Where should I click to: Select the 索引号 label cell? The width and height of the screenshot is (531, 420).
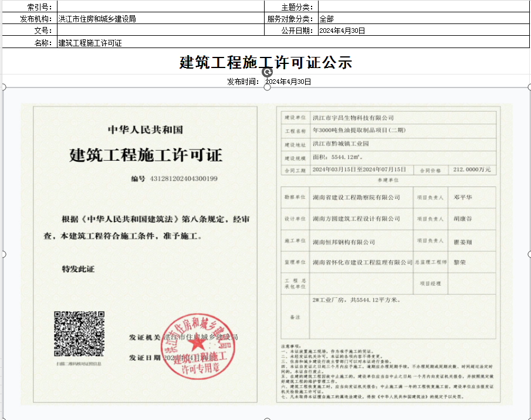tap(29, 7)
